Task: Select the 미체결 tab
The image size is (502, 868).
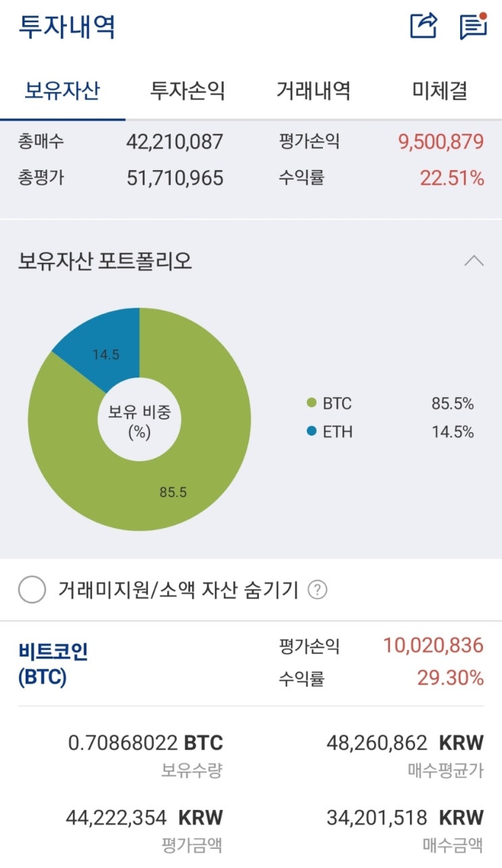Action: tap(440, 91)
